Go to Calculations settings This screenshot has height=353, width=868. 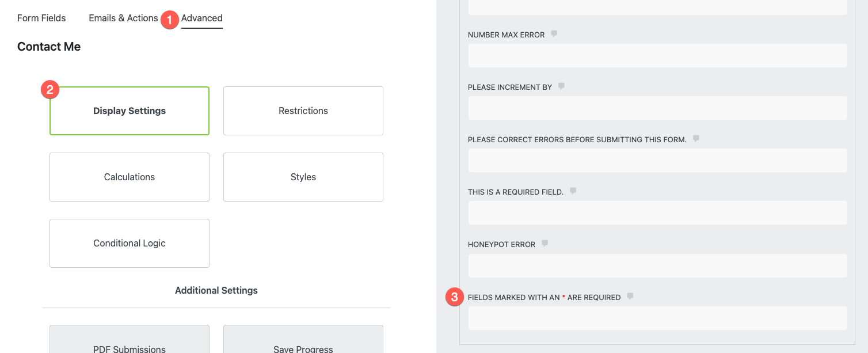pos(130,177)
